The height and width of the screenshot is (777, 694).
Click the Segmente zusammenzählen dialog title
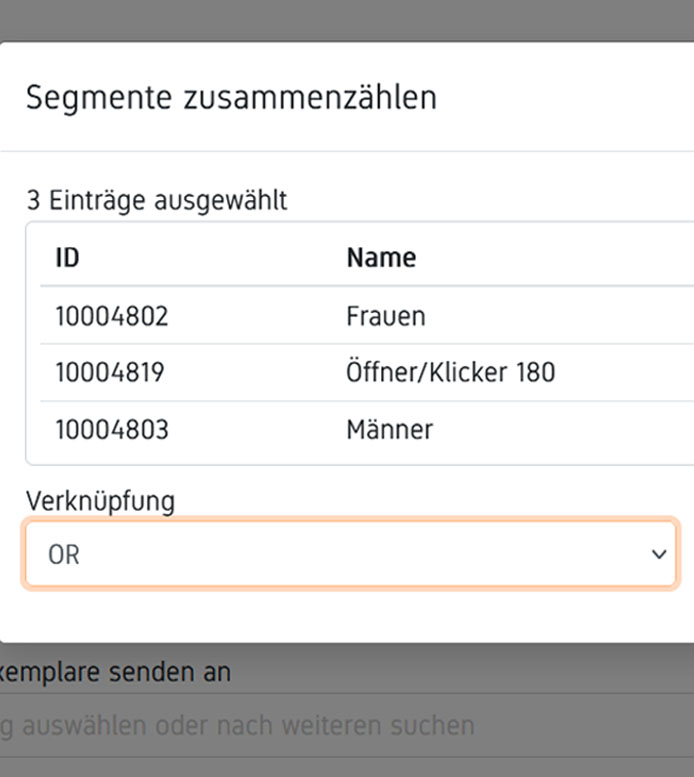click(231, 98)
